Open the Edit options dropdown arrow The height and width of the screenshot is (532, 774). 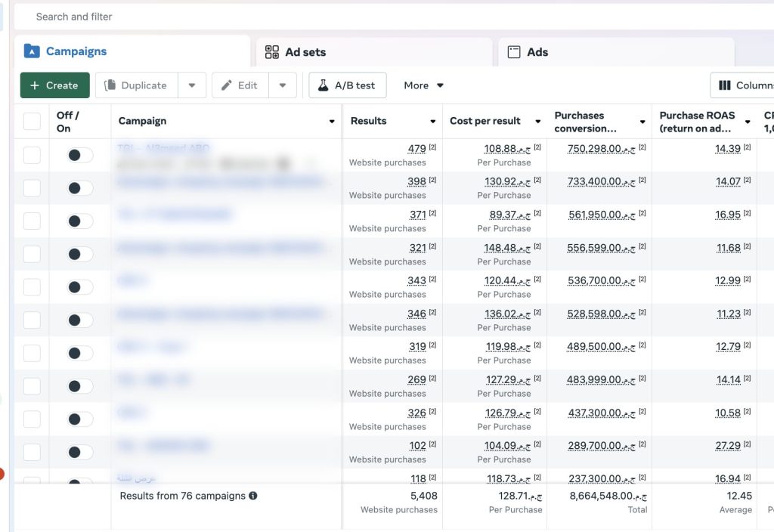click(282, 85)
